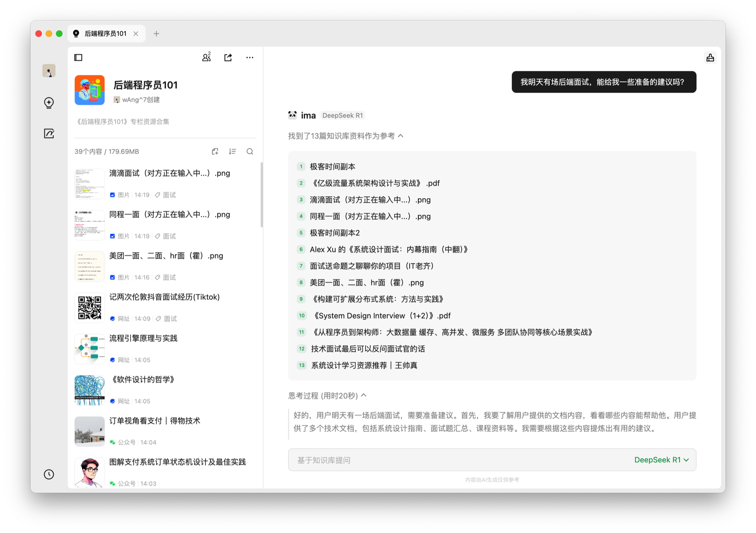This screenshot has height=533, width=756.
Task: Open reference 《构建可扩展分布式系统：方法与实践》
Action: [377, 299]
